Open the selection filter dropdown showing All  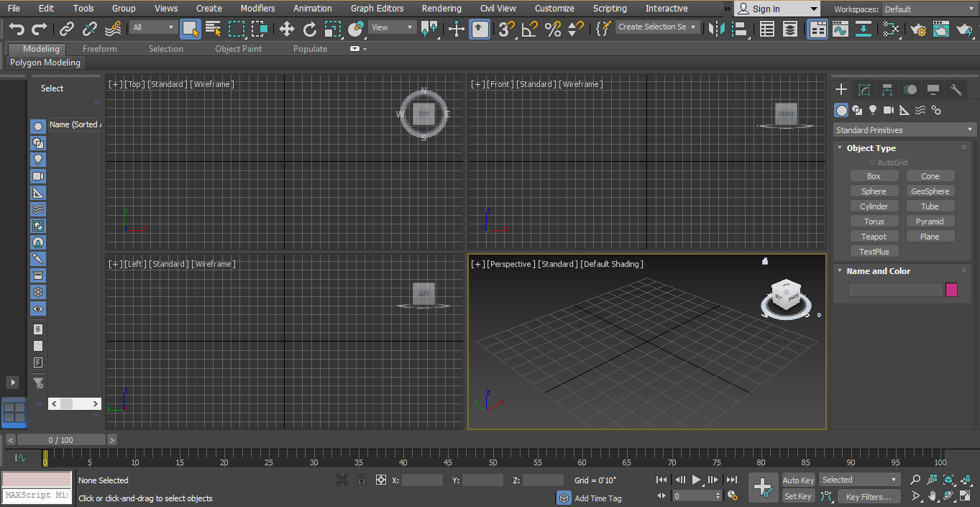click(153, 26)
